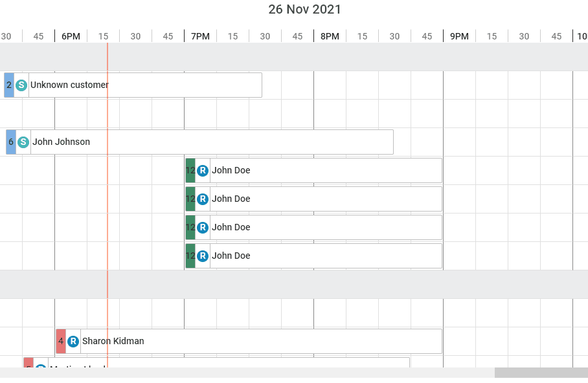Click the 7PM hour label in the timeline
This screenshot has height=383, width=588.
[200, 36]
